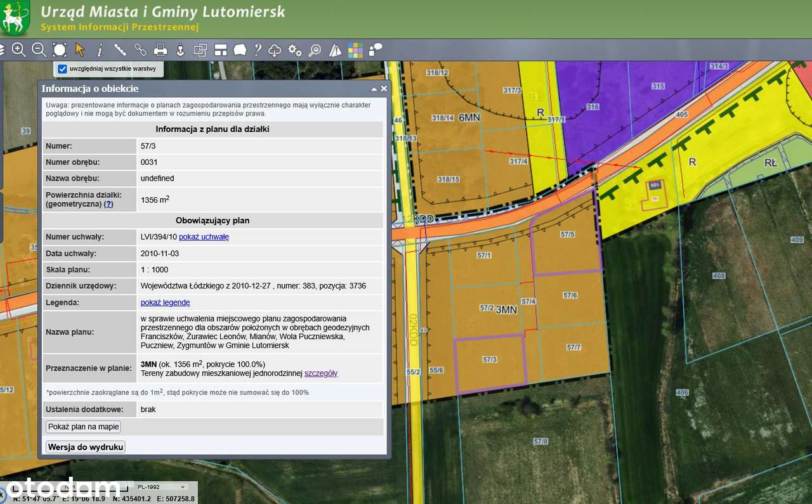Open the gear settings tool

pyautogui.click(x=295, y=49)
